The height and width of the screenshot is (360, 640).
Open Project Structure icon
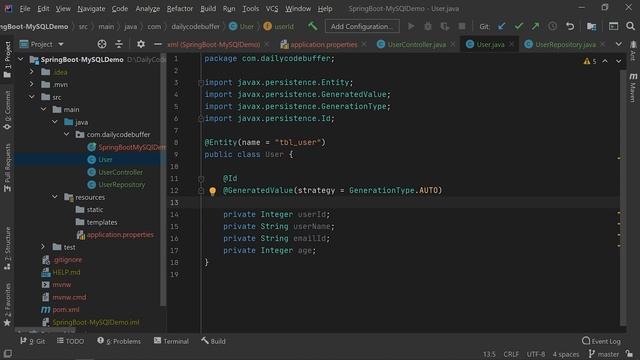(x=591, y=26)
